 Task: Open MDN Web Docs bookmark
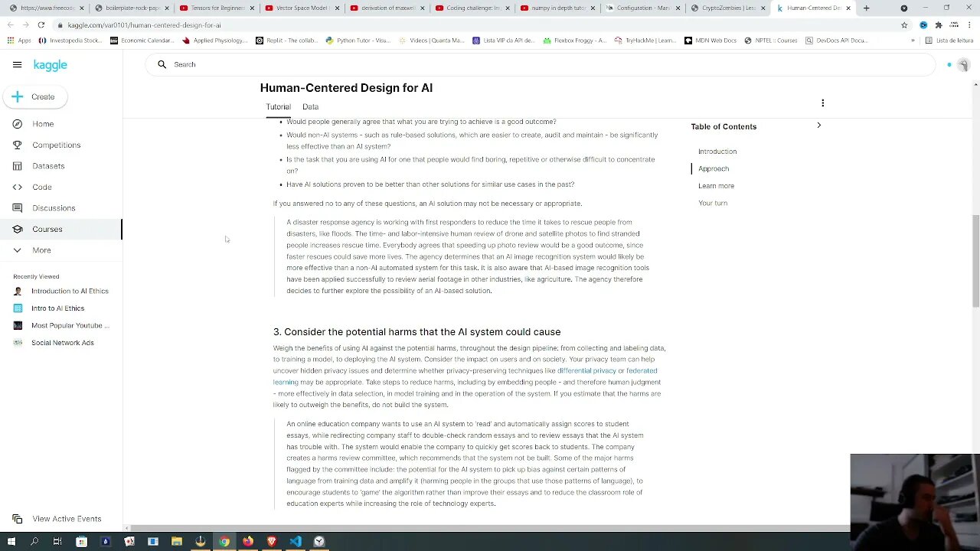(x=710, y=41)
